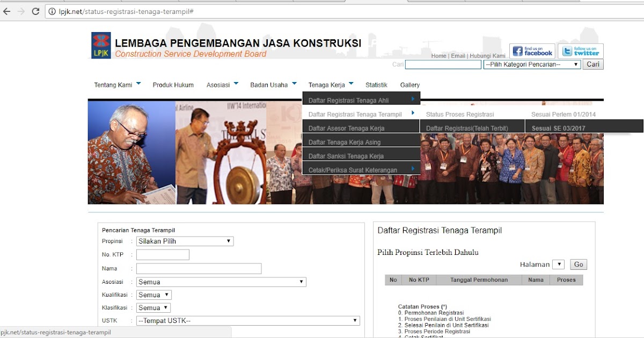Expand the Tenaga Kerja dropdown arrow

point(351,84)
